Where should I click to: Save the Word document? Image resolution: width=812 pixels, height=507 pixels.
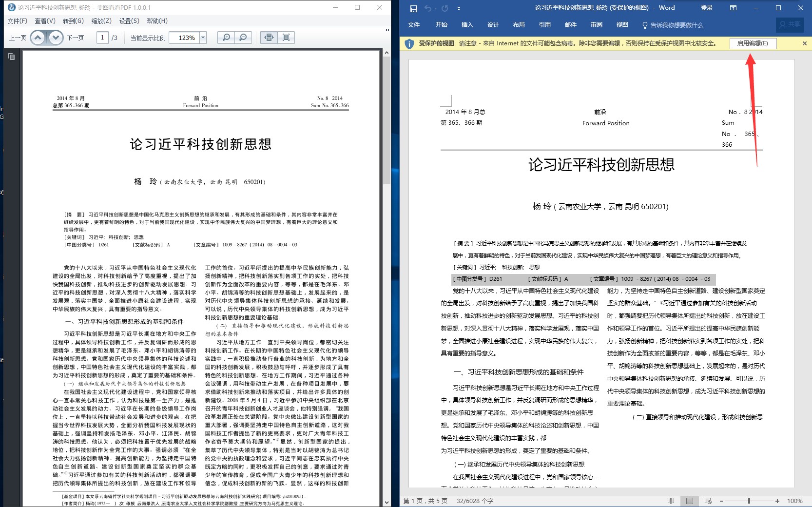point(413,8)
